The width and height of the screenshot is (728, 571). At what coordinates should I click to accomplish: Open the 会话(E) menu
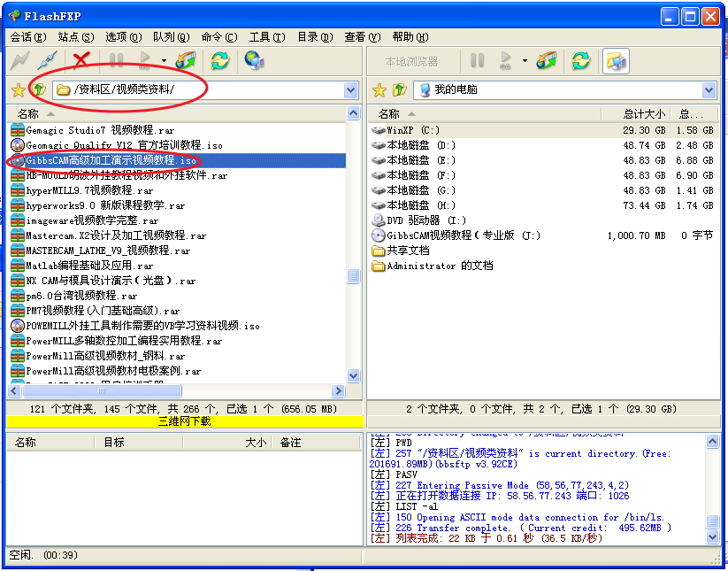pos(27,37)
